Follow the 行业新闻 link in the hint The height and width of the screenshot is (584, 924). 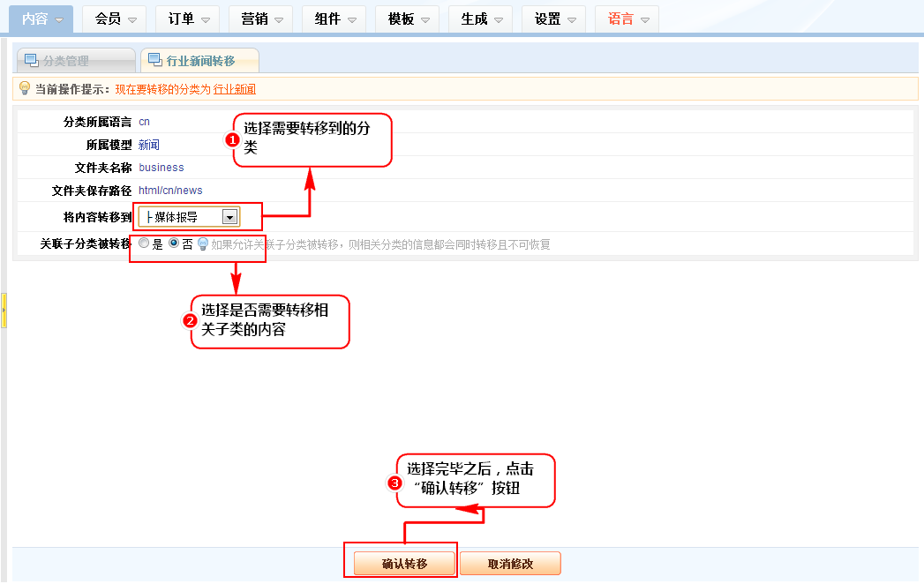pos(235,89)
